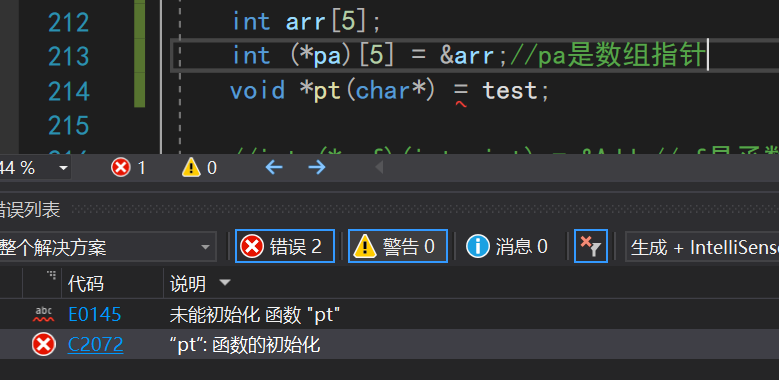Select the error row 未能初始化 函数 "pt"
Screen dimensions: 779x380
[x=390, y=314]
